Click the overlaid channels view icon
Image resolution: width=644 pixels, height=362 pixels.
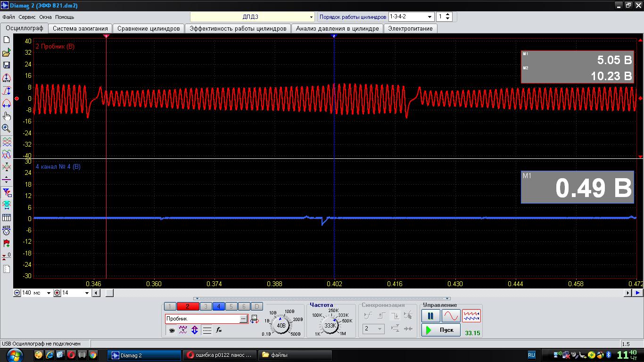coord(7,154)
